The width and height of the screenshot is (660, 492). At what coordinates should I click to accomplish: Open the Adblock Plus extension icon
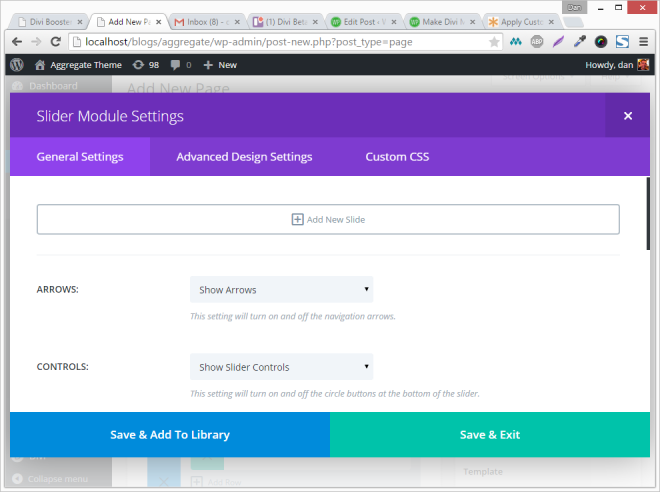point(537,42)
